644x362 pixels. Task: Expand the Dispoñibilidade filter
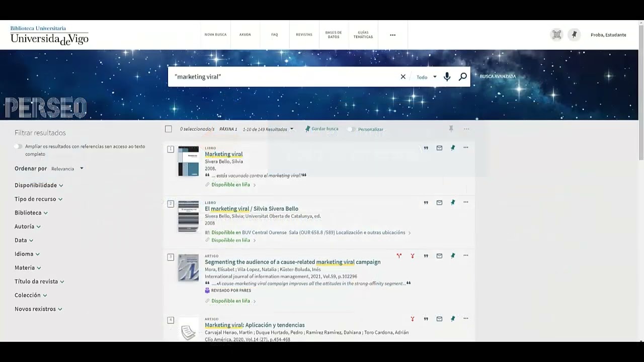point(39,185)
